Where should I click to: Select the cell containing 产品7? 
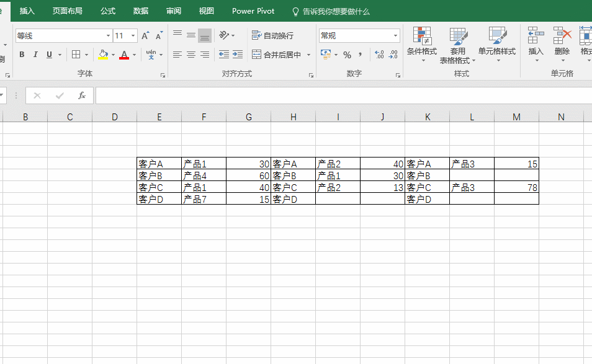[204, 199]
